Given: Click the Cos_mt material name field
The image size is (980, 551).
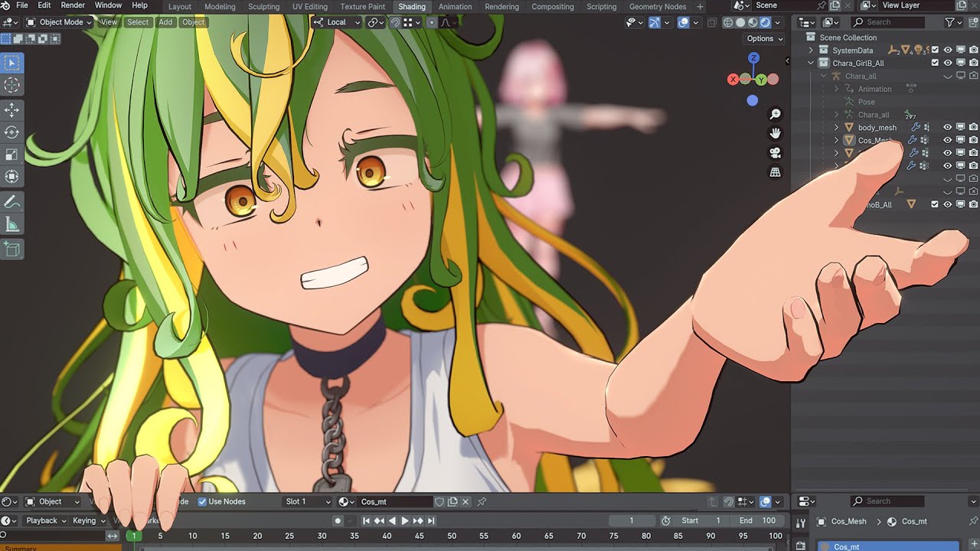Looking at the screenshot, I should (x=394, y=501).
